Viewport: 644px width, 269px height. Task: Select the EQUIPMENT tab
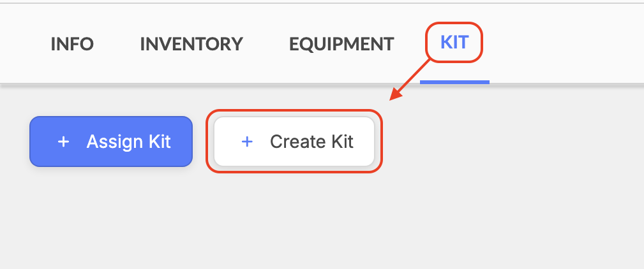pos(341,44)
